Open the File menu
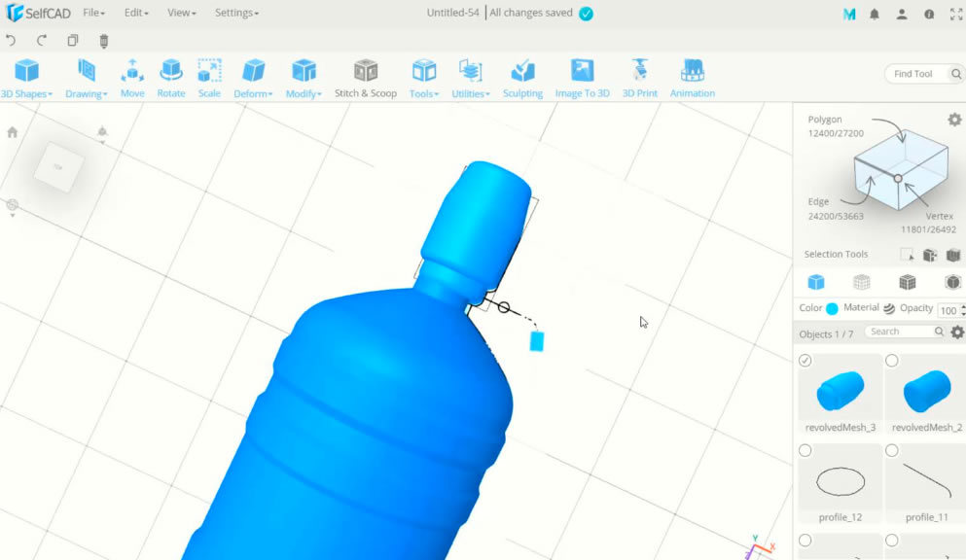Viewport: 966px width, 560px height. coord(93,13)
